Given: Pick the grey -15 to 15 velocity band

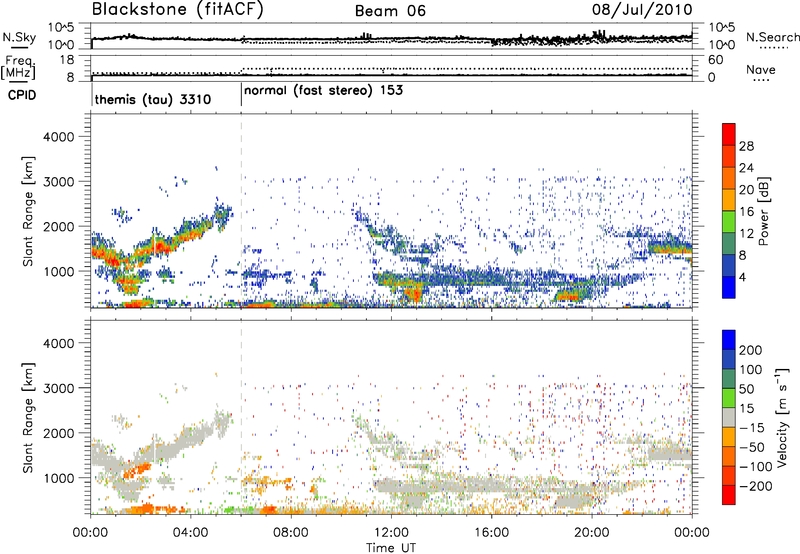Looking at the screenshot, I should (729, 418).
